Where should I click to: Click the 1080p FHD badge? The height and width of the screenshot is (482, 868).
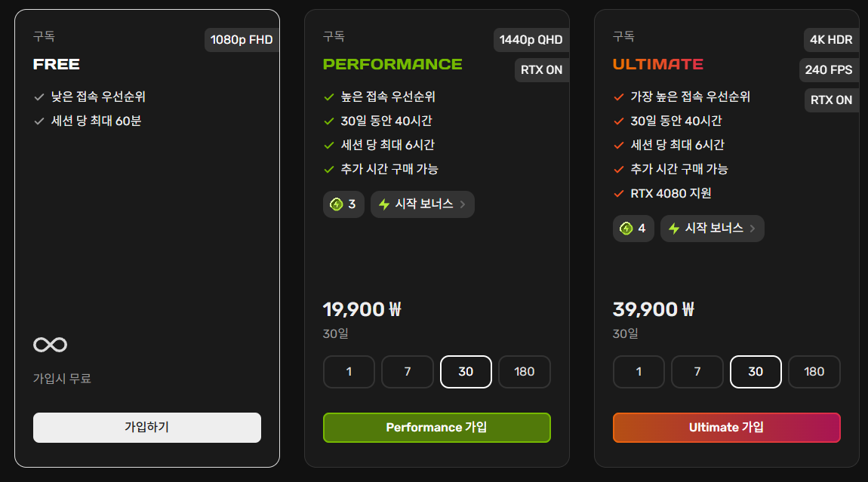click(242, 40)
